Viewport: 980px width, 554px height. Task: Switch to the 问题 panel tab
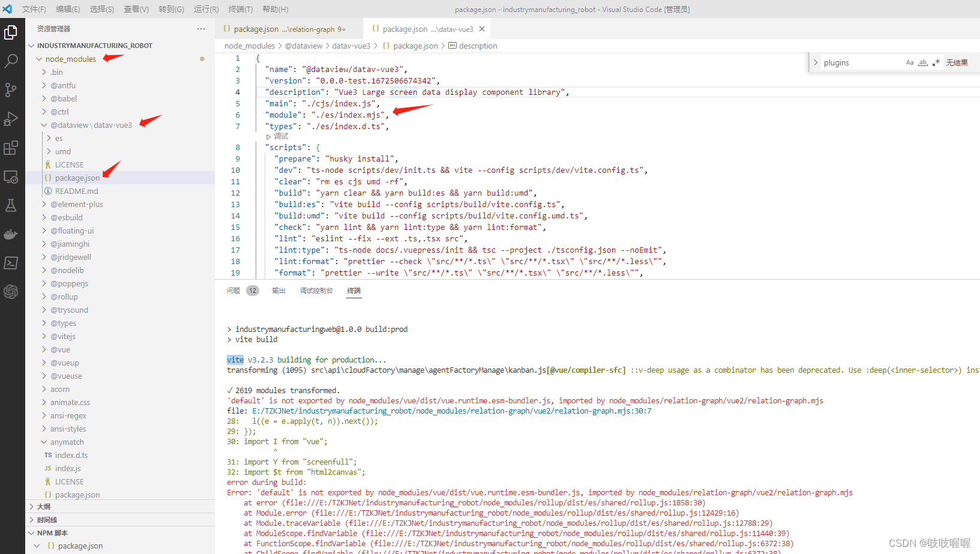(233, 291)
